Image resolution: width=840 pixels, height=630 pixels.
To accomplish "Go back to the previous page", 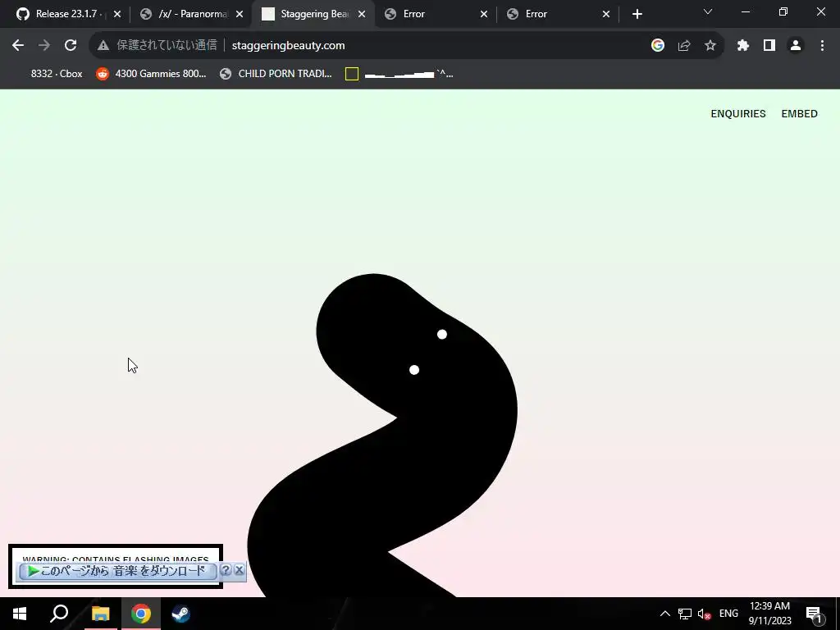I will coord(18,46).
